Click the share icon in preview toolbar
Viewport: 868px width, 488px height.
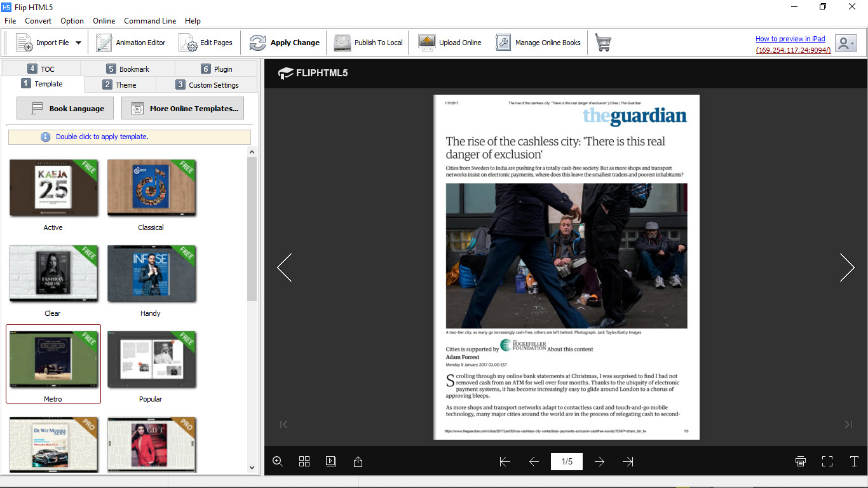coord(358,461)
